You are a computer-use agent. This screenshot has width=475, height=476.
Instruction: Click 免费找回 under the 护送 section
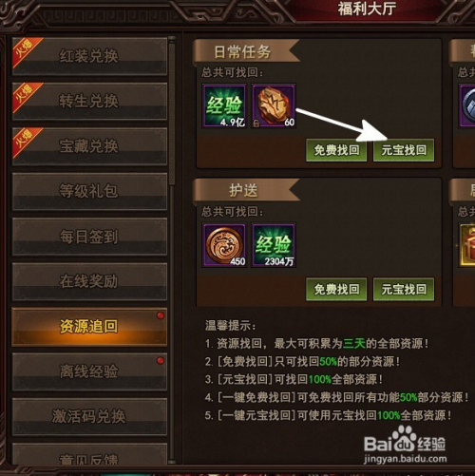coord(336,289)
